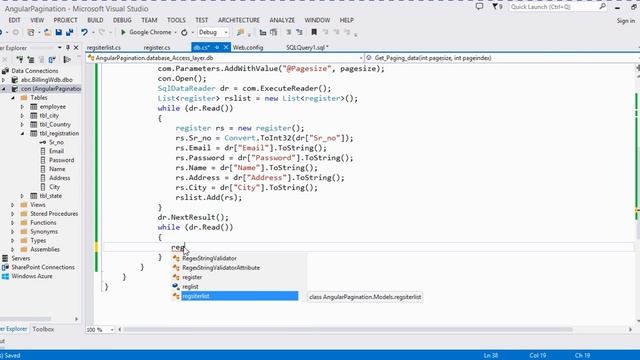Open the ANALYZE menu
The height and width of the screenshot is (360, 640).
(282, 20)
